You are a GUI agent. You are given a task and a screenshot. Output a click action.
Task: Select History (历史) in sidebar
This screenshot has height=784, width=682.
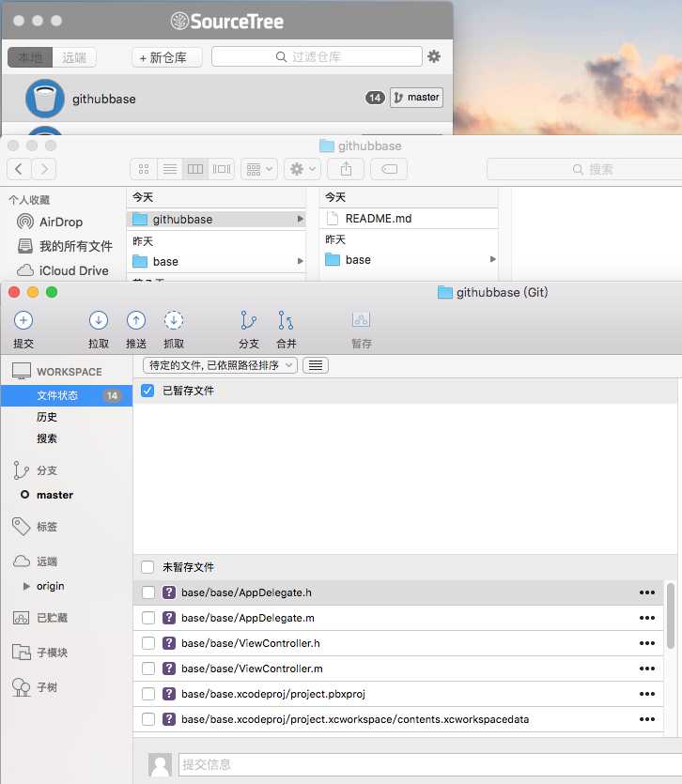click(x=47, y=417)
